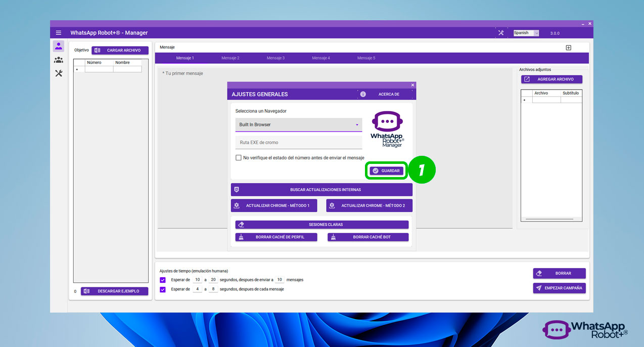Click the Sesiones Claras button
644x347 pixels.
(322, 225)
